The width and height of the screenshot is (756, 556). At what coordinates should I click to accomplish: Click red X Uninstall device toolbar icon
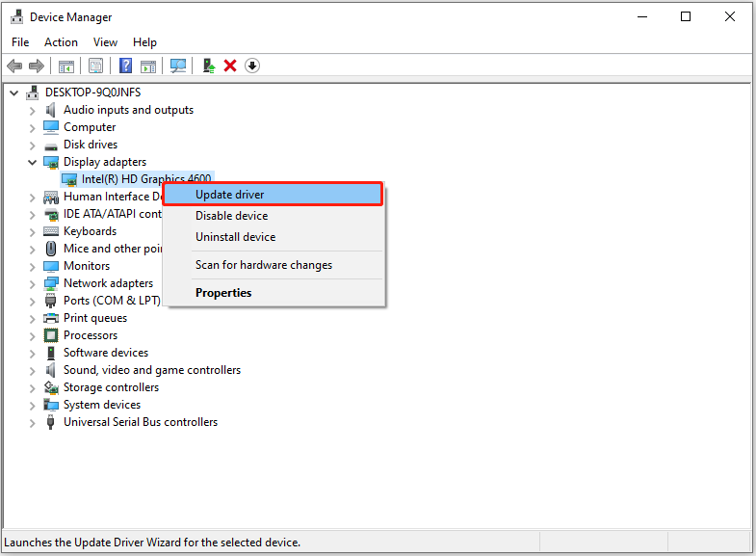tap(230, 66)
